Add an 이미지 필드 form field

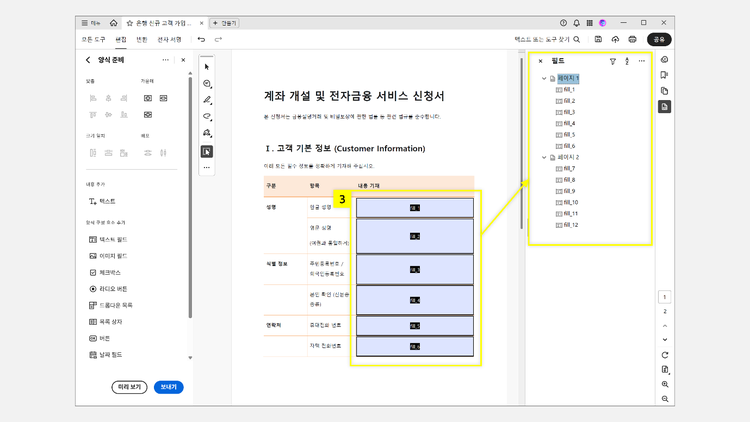108,256
